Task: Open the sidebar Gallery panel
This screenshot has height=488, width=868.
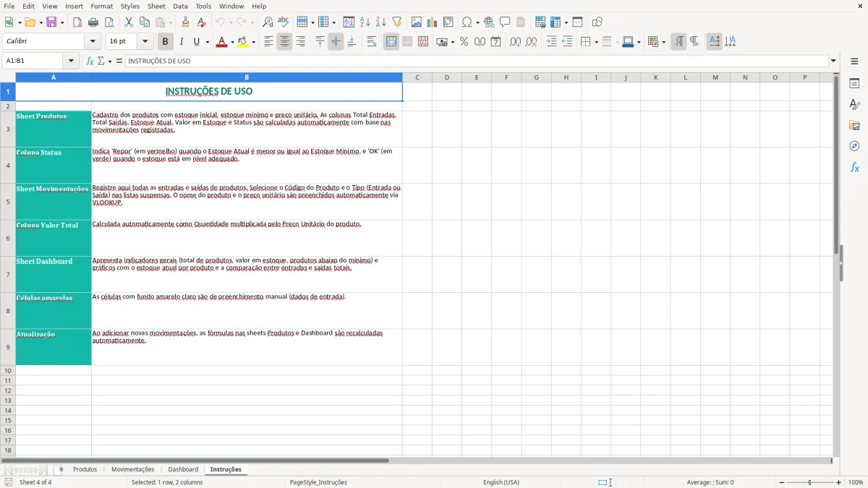Action: click(854, 125)
